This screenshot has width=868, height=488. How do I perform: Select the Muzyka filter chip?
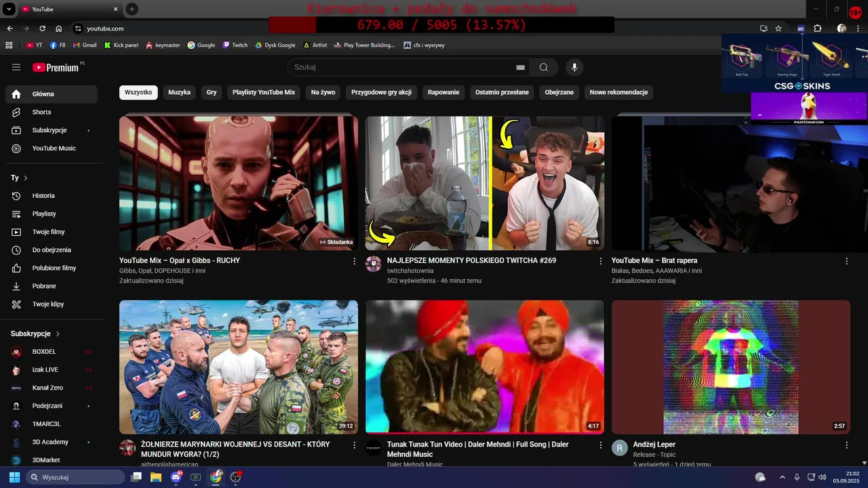180,92
